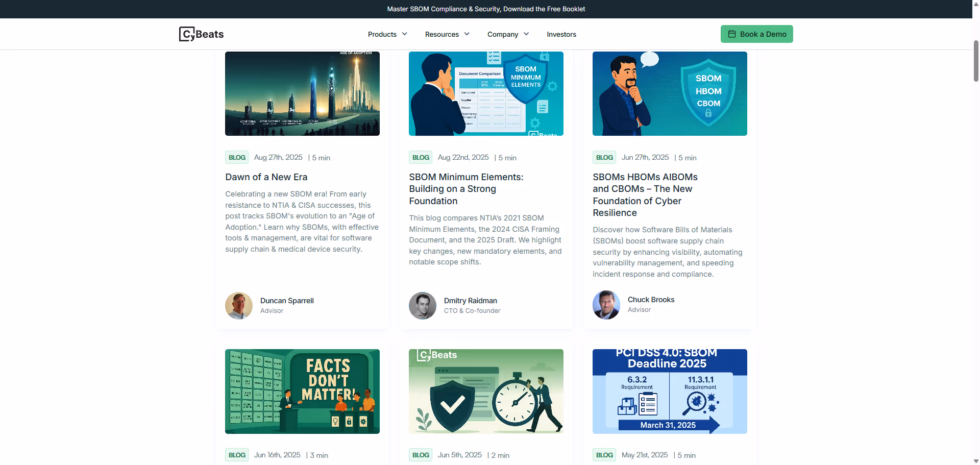Screen dimensions: 980x465
Task: Click BLOG tag on Jun 5th post
Action: point(421,455)
